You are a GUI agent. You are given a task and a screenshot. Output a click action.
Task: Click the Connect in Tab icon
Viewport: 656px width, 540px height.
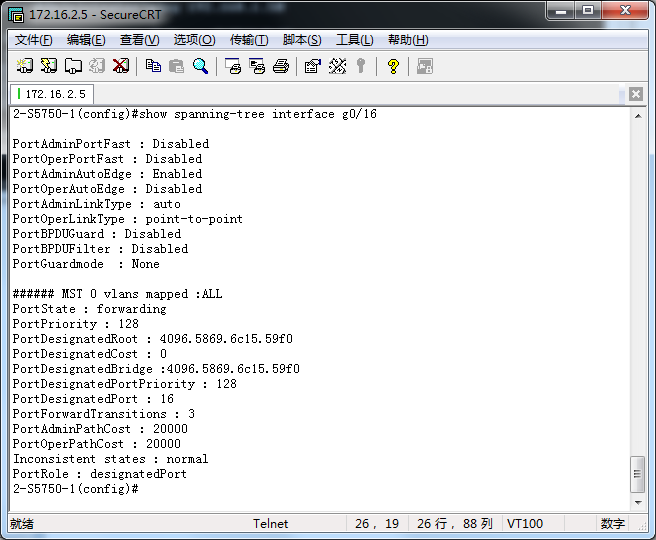73,66
